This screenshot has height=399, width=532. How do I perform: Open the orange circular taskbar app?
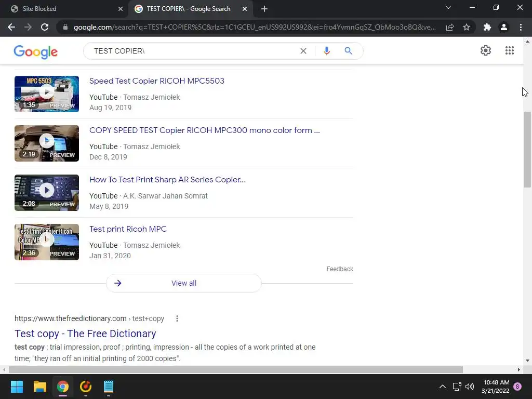click(x=86, y=387)
